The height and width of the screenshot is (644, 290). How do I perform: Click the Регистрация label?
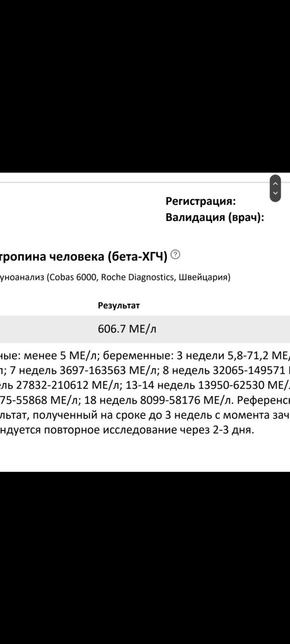click(201, 201)
